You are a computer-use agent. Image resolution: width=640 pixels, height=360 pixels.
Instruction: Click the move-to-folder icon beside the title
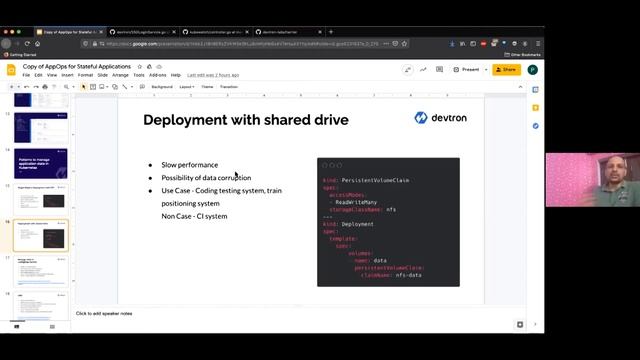click(149, 67)
